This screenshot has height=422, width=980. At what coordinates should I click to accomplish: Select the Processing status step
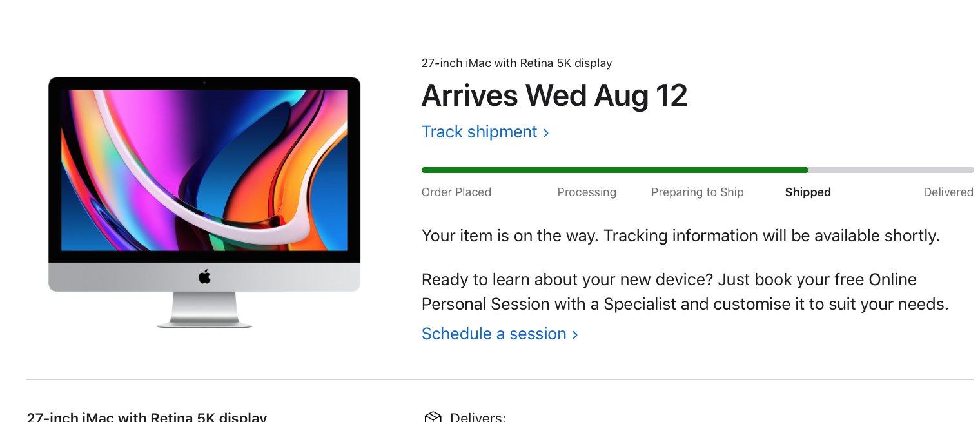(587, 192)
